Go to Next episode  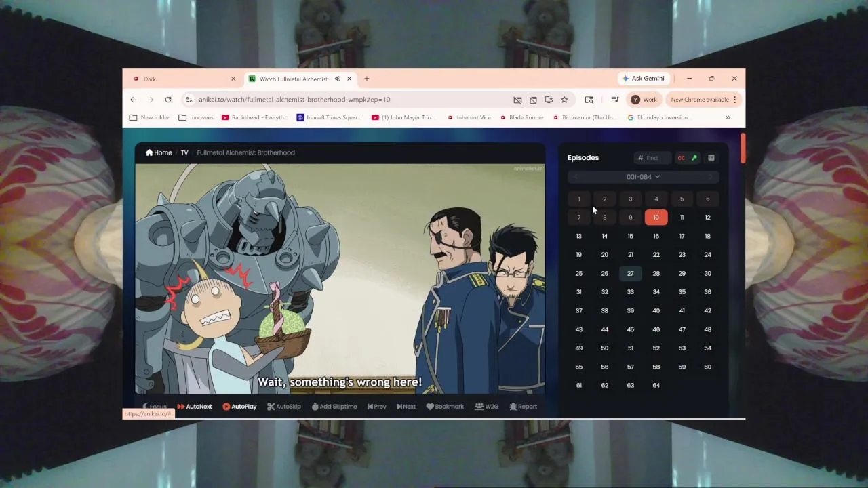pos(406,407)
